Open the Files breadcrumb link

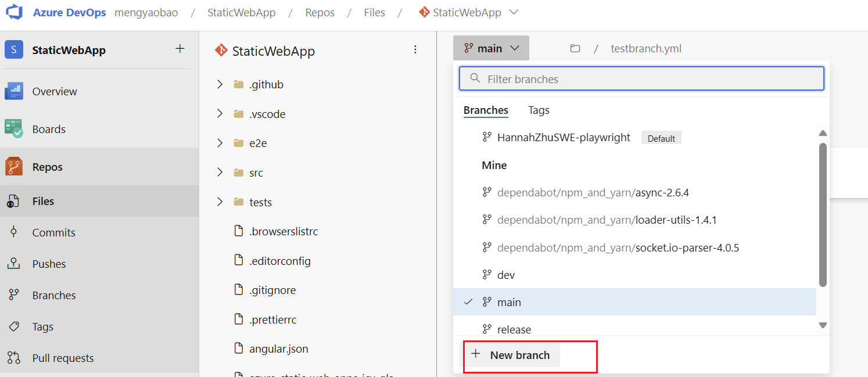[375, 12]
